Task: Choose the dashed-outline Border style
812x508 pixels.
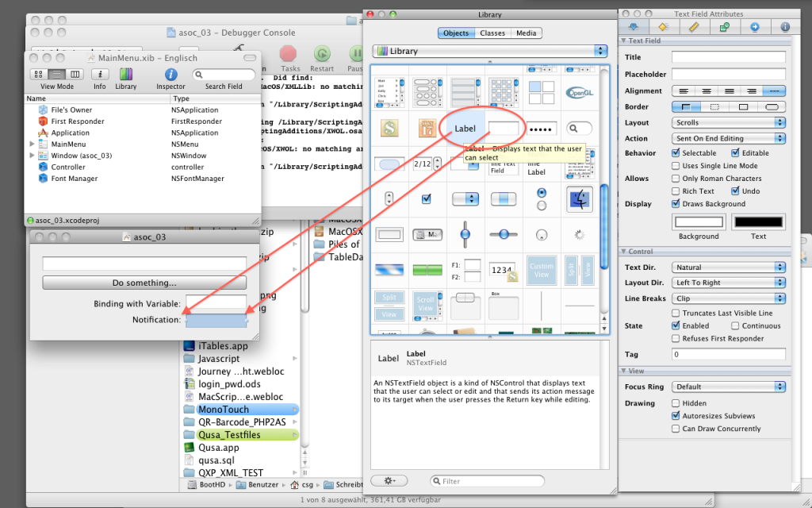Action: pos(714,107)
